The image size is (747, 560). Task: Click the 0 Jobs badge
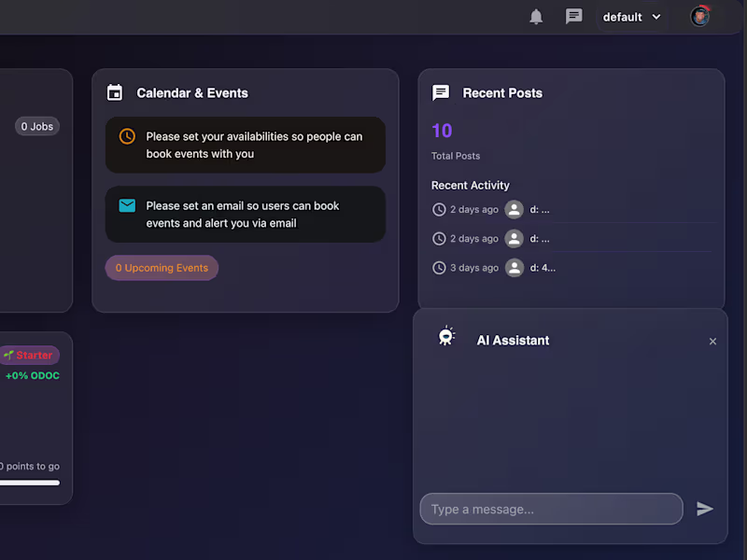(x=37, y=127)
